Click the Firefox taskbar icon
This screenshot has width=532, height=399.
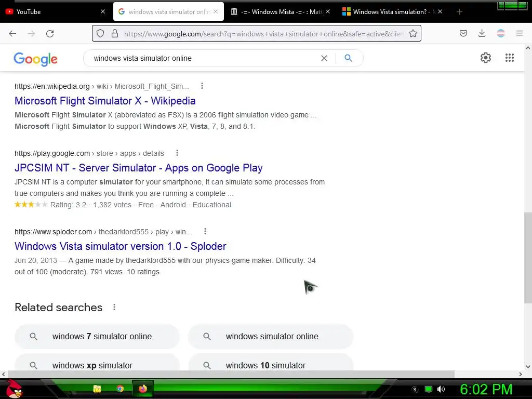(x=142, y=389)
